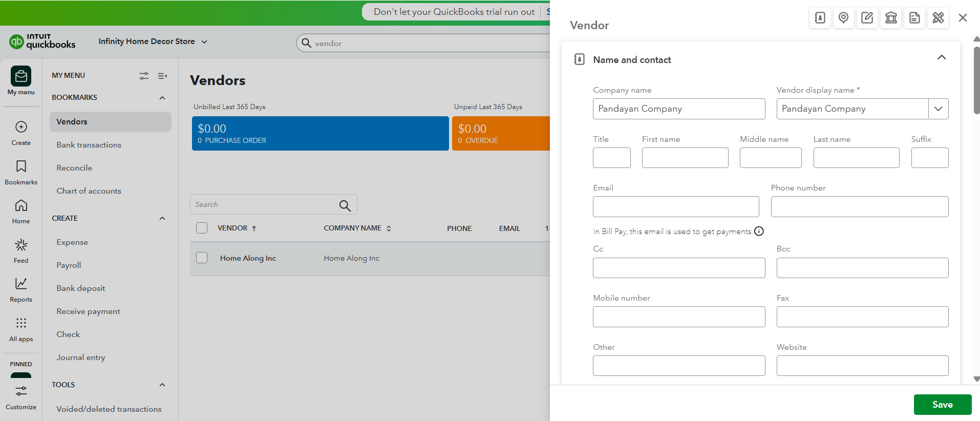This screenshot has width=980, height=421.
Task: Click the Email field
Action: 676,206
